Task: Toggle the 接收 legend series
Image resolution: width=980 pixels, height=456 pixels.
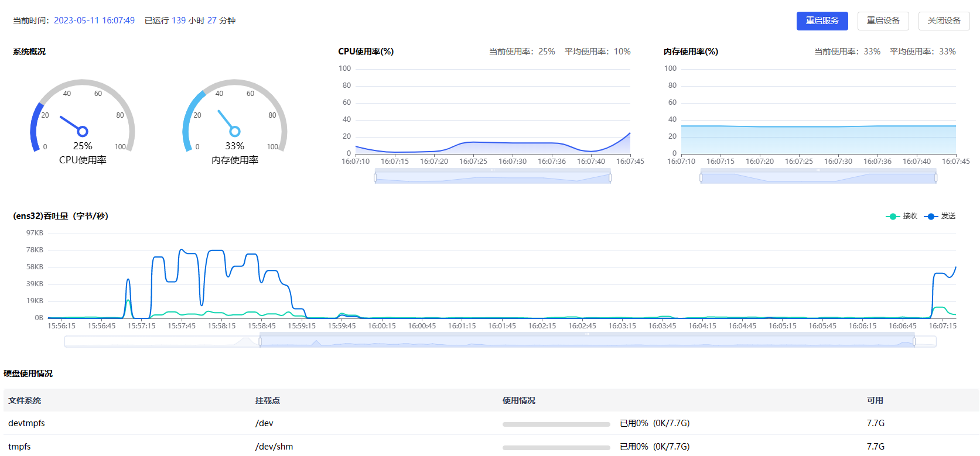Action: (x=902, y=216)
